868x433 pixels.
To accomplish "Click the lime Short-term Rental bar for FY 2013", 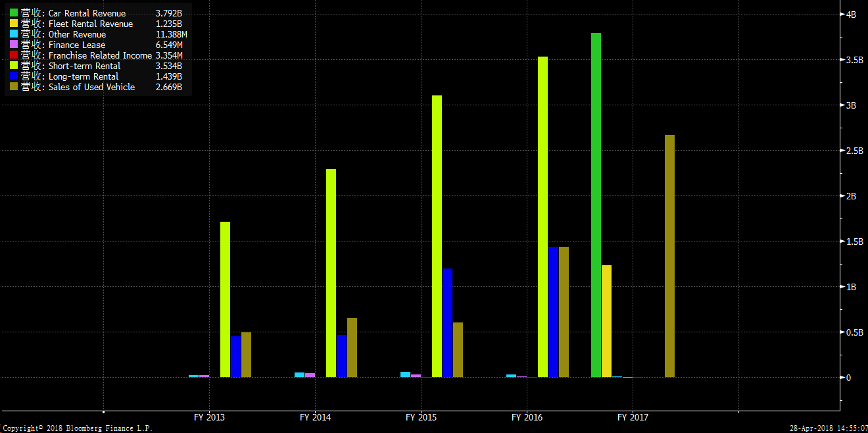I will 225,299.
